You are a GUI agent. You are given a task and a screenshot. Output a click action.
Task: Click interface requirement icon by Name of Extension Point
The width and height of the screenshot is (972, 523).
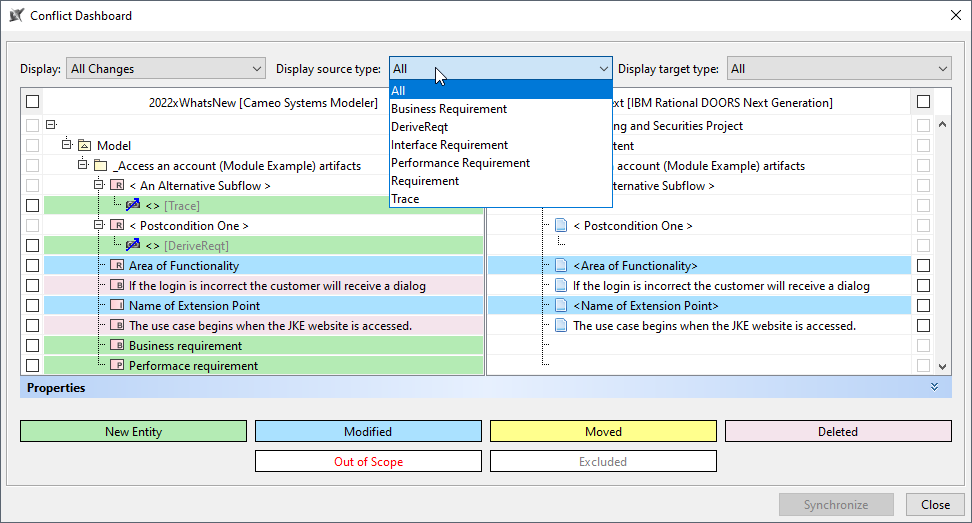click(x=116, y=306)
